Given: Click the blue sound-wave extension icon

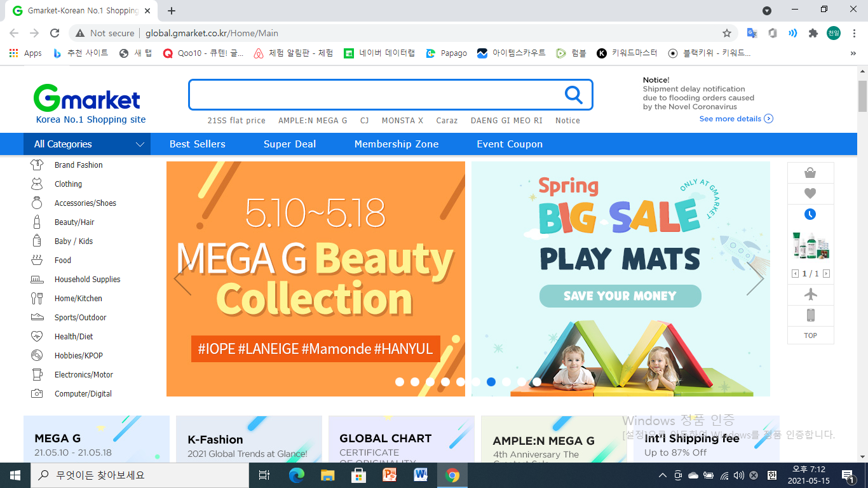Looking at the screenshot, I should pos(793,33).
